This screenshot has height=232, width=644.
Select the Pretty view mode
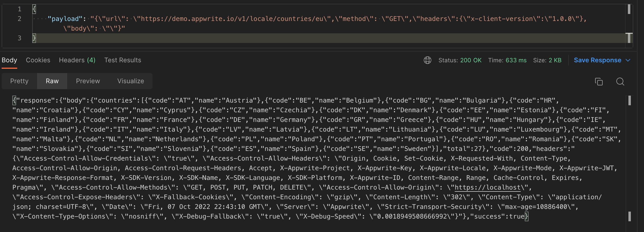click(x=19, y=81)
